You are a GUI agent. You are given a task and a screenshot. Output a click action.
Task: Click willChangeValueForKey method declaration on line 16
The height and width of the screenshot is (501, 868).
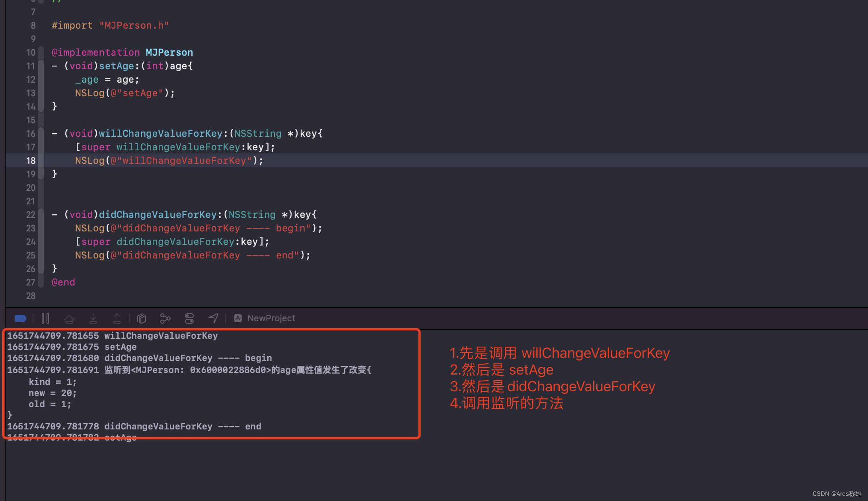tap(187, 134)
